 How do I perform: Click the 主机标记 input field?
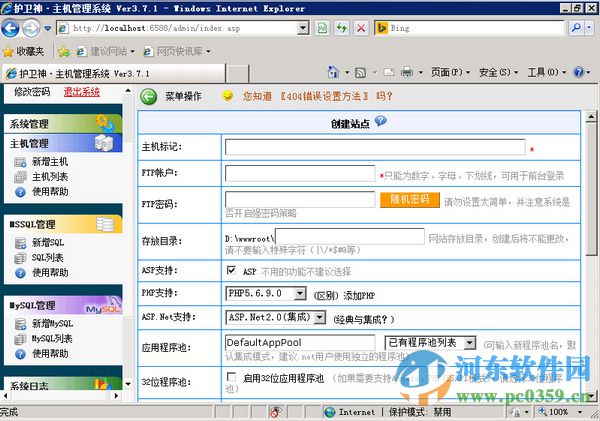point(375,147)
